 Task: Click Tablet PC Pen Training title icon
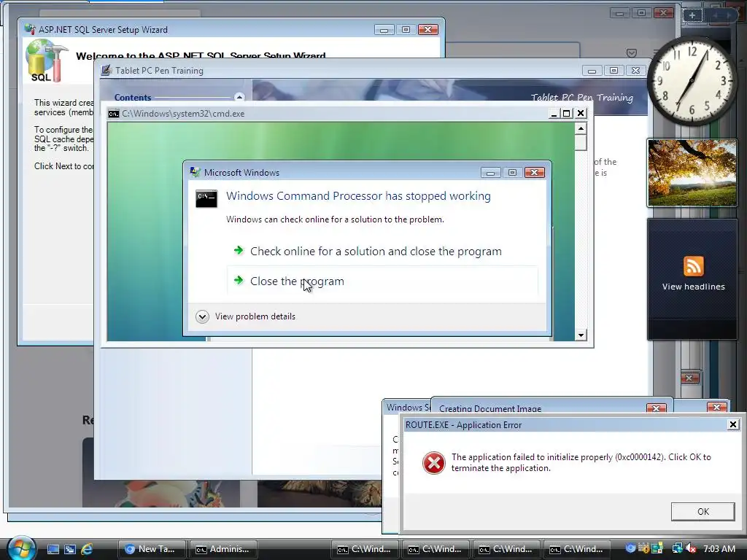click(x=107, y=70)
